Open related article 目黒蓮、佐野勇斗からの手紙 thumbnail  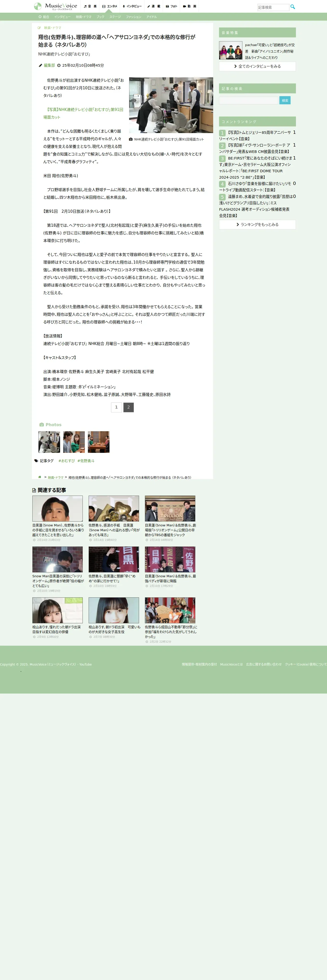58,509
